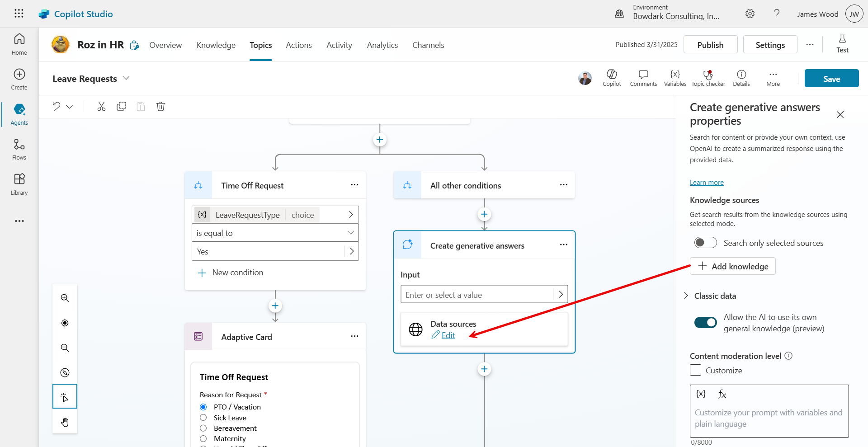Recenter the canvas view
The height and width of the screenshot is (447, 868).
[65, 323]
